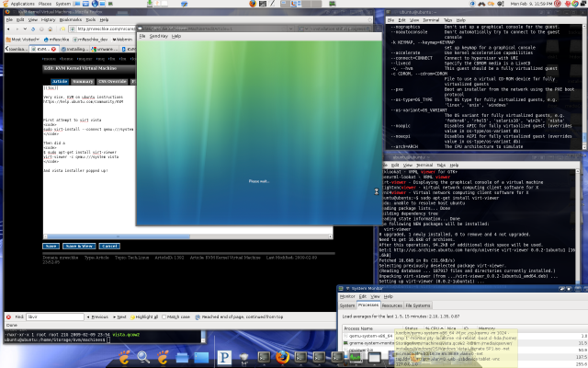Close the active KVM Firefox tab
Screen dimensions: 588x368
pos(53,49)
